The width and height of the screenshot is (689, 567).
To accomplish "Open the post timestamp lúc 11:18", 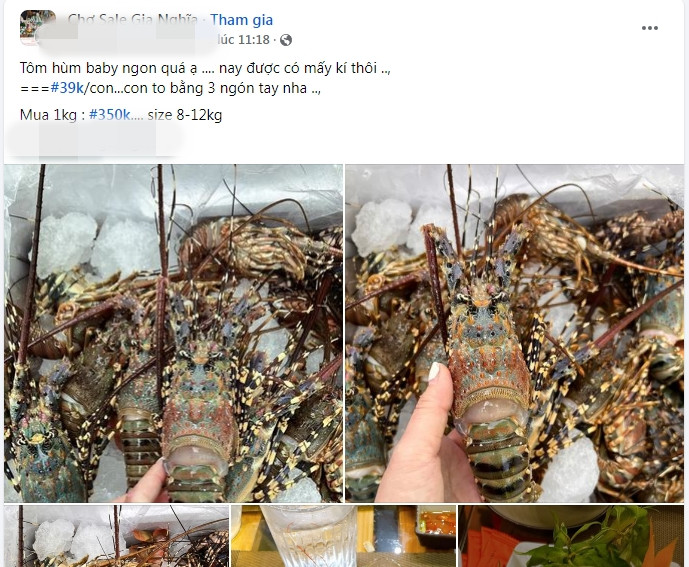I will click(243, 40).
